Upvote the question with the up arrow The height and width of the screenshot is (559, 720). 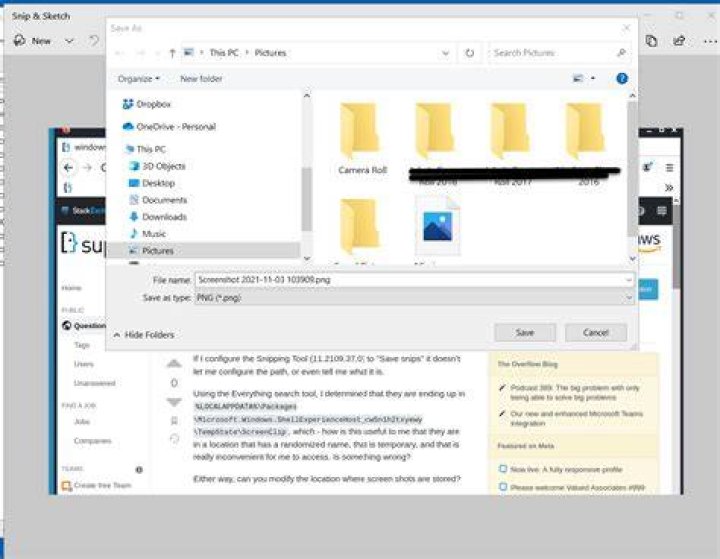174,364
